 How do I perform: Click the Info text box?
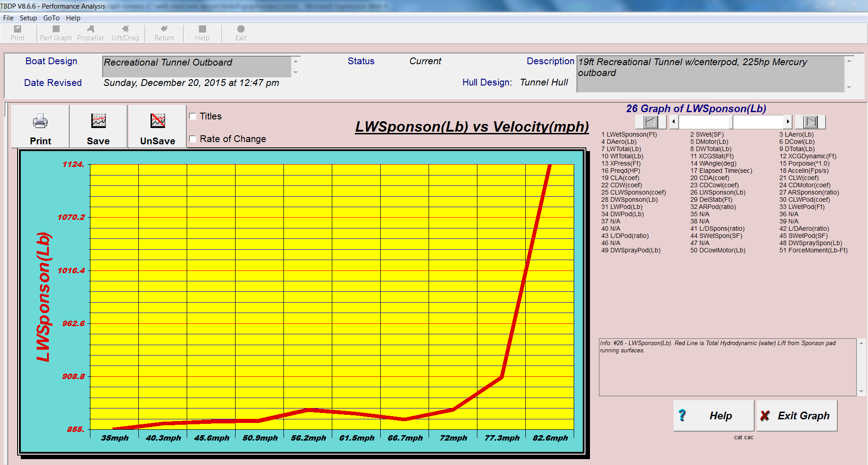coord(728,367)
